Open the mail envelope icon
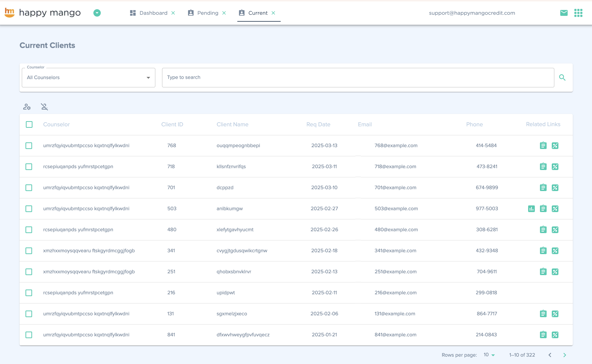Viewport: 592px width, 364px height. point(564,13)
